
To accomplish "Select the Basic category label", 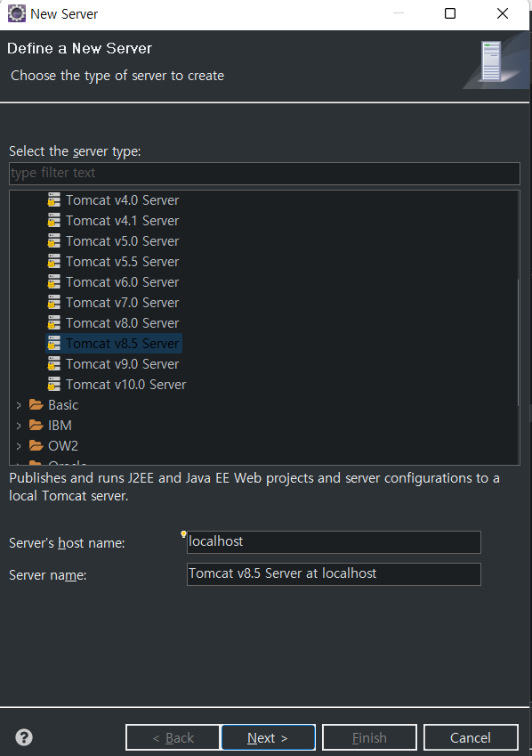I will click(63, 405).
